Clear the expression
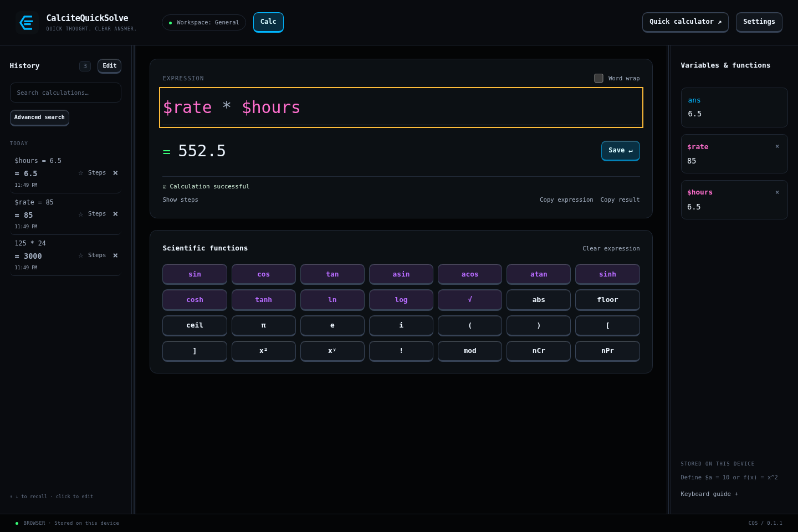Viewport: 798px width, 532px height. click(x=611, y=249)
